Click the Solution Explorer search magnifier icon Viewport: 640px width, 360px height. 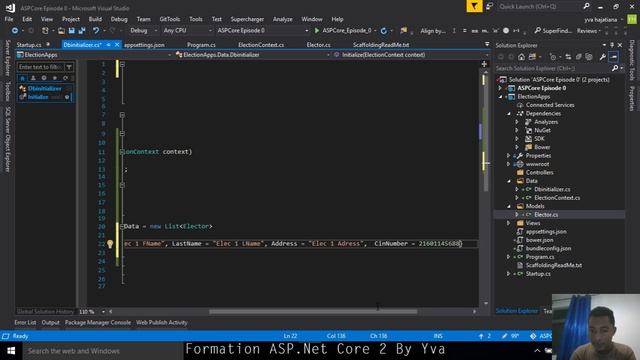click(615, 68)
